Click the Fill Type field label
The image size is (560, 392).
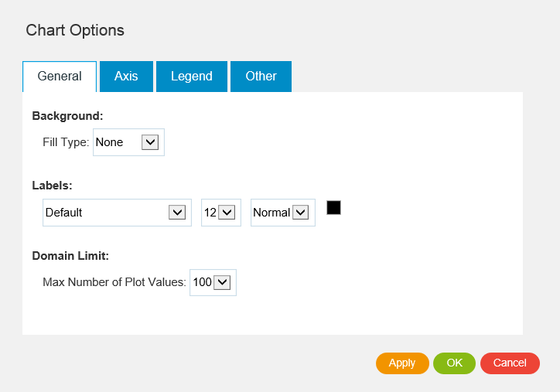point(66,142)
